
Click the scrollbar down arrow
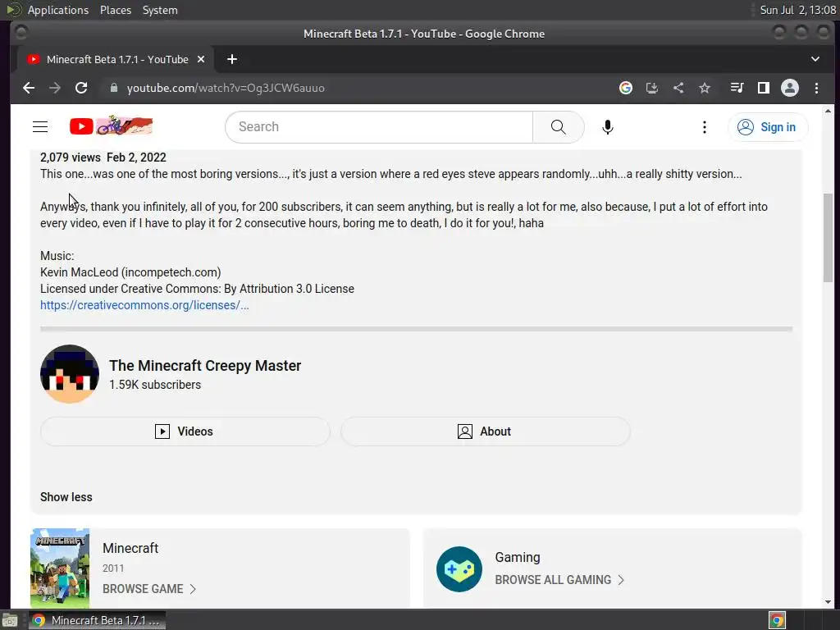[829, 602]
